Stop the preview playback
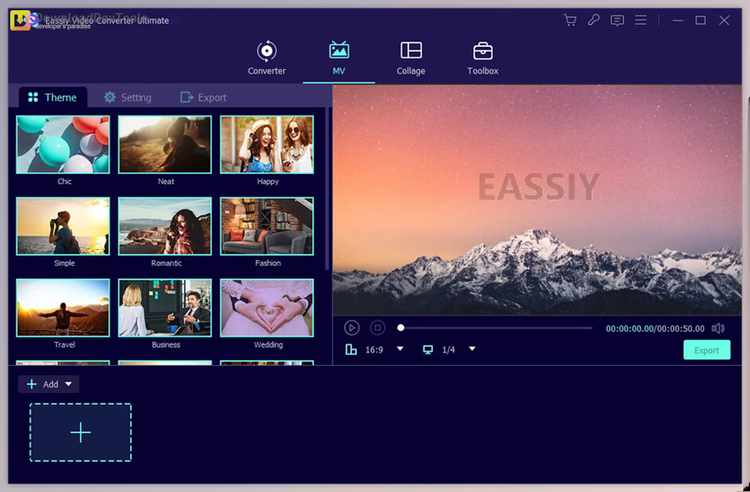750x492 pixels. (377, 328)
